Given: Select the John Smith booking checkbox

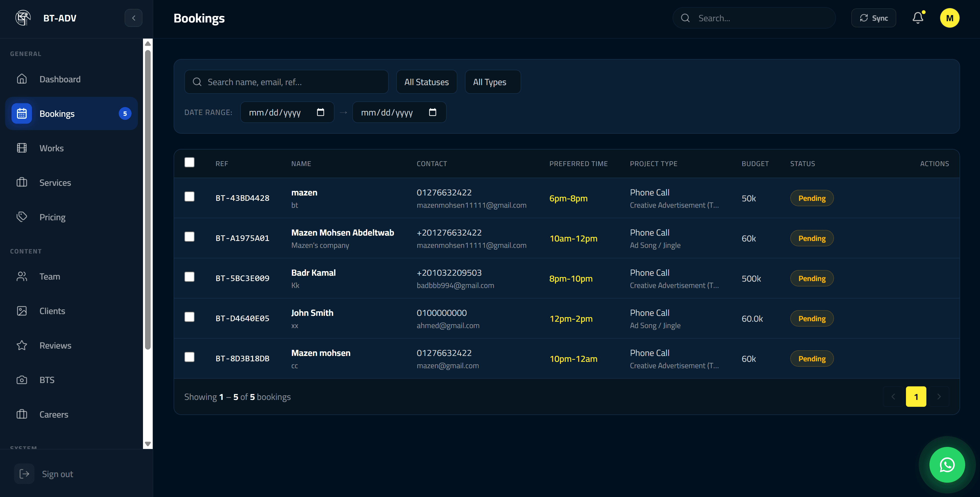Looking at the screenshot, I should coord(189,317).
